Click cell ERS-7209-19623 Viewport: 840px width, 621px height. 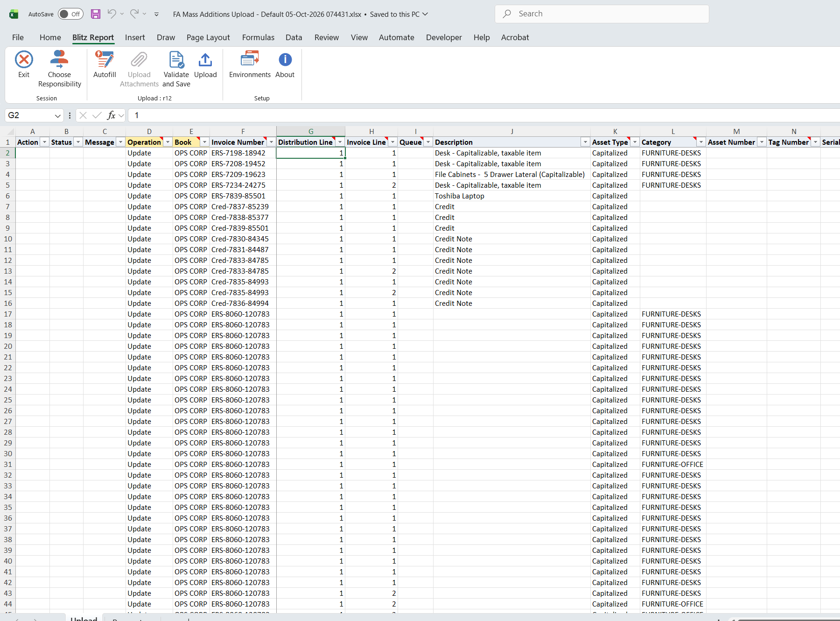(243, 175)
